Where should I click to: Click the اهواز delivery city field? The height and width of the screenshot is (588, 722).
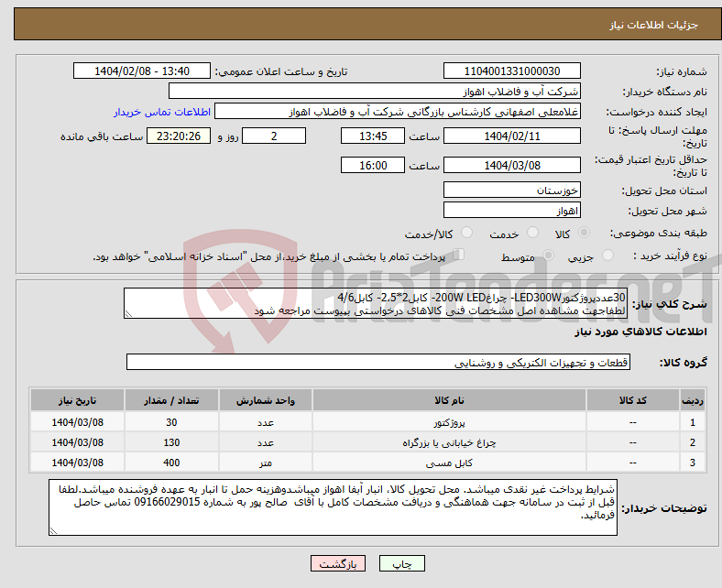pos(512,210)
